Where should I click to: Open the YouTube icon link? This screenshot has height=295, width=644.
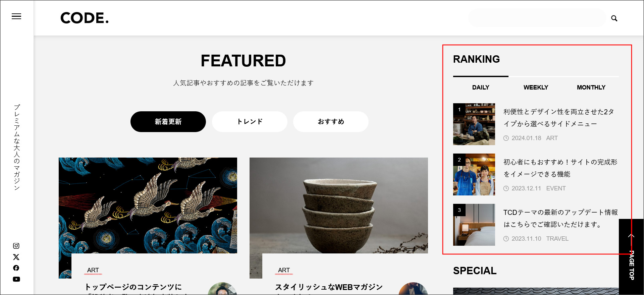click(16, 279)
